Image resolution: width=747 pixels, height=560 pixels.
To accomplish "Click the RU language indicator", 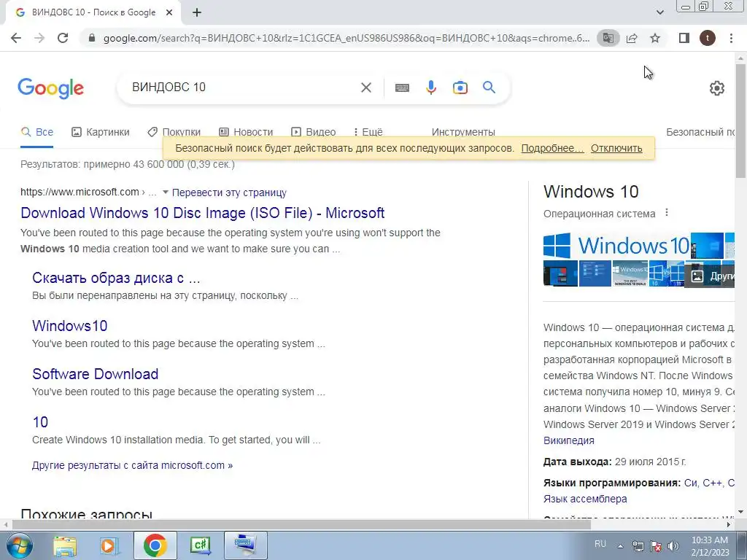I will pos(600,543).
